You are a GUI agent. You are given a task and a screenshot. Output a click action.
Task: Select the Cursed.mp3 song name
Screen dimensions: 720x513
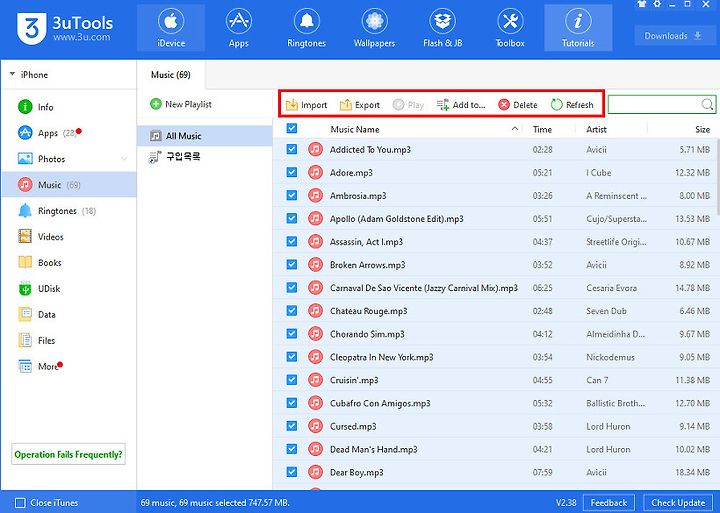[x=353, y=426]
